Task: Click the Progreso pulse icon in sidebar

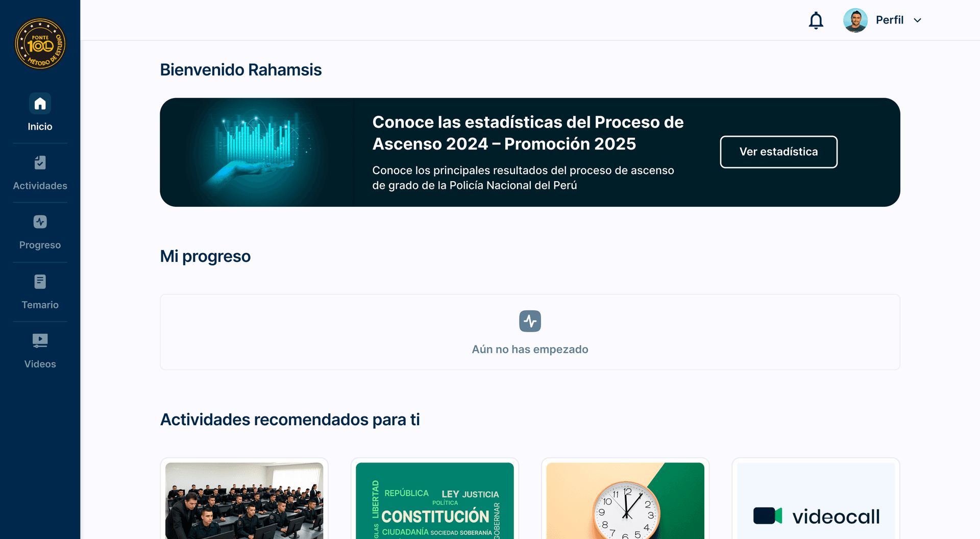Action: coord(40,222)
